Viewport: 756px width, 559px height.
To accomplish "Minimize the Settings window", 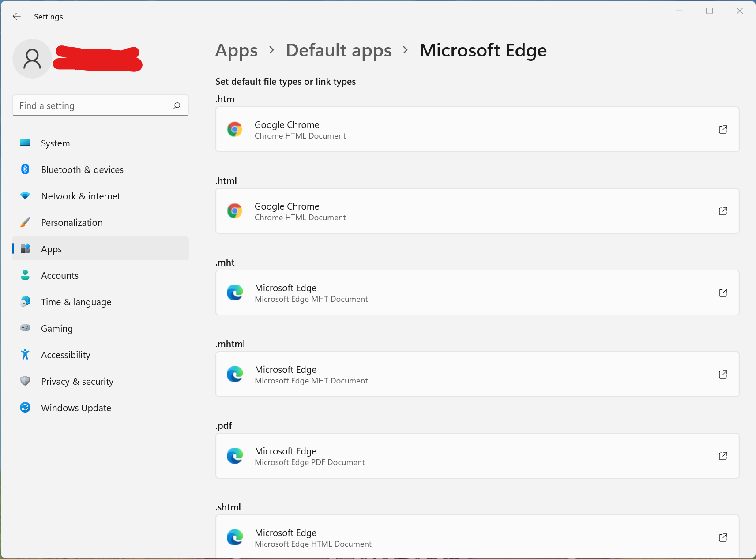I will click(679, 11).
